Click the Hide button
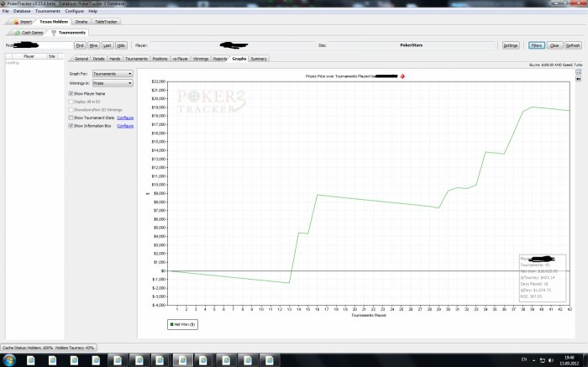The width and height of the screenshot is (588, 367). click(121, 45)
